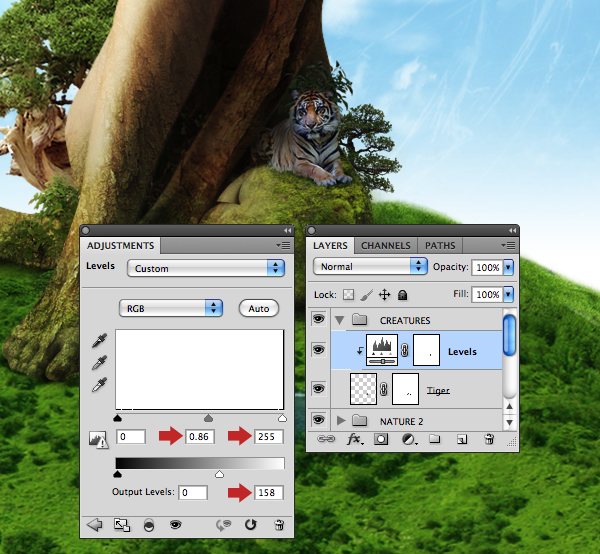Click Output Levels field showing 158
Image resolution: width=600 pixels, height=554 pixels.
click(269, 492)
